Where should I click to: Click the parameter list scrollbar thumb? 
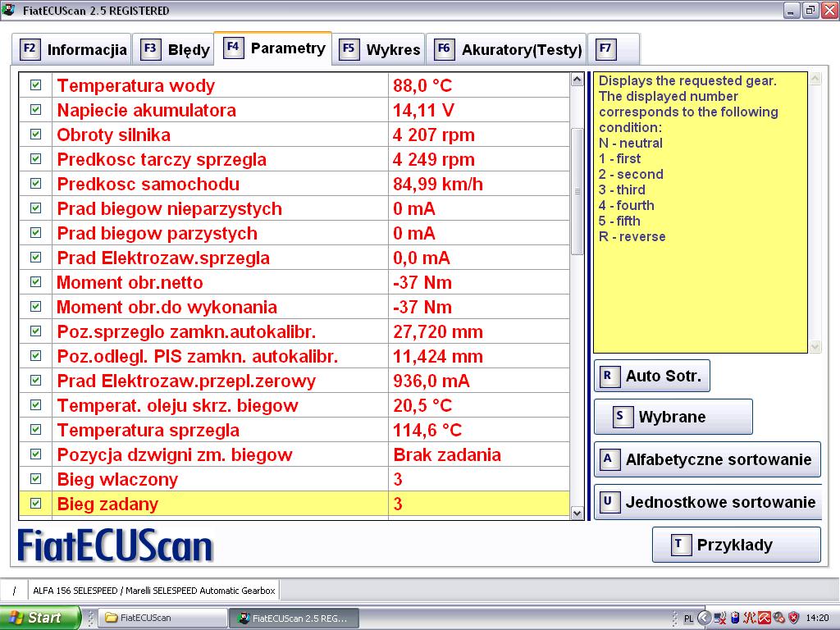[x=577, y=191]
